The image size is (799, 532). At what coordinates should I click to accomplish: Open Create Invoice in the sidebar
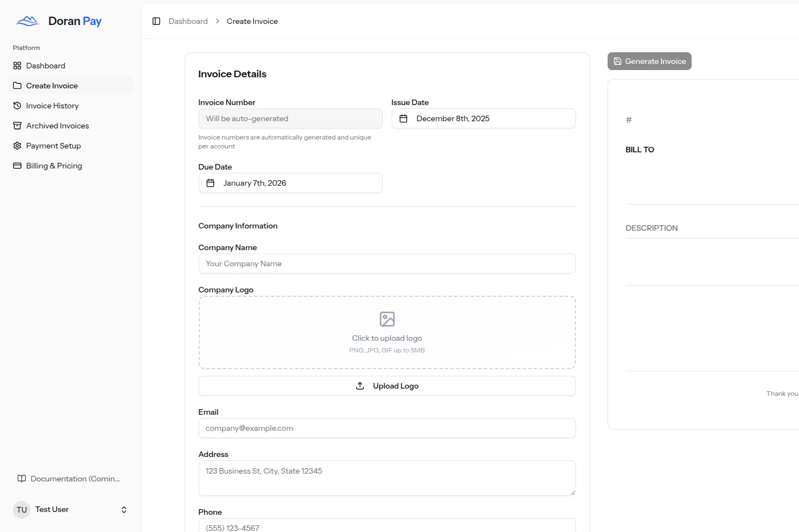tap(52, 86)
